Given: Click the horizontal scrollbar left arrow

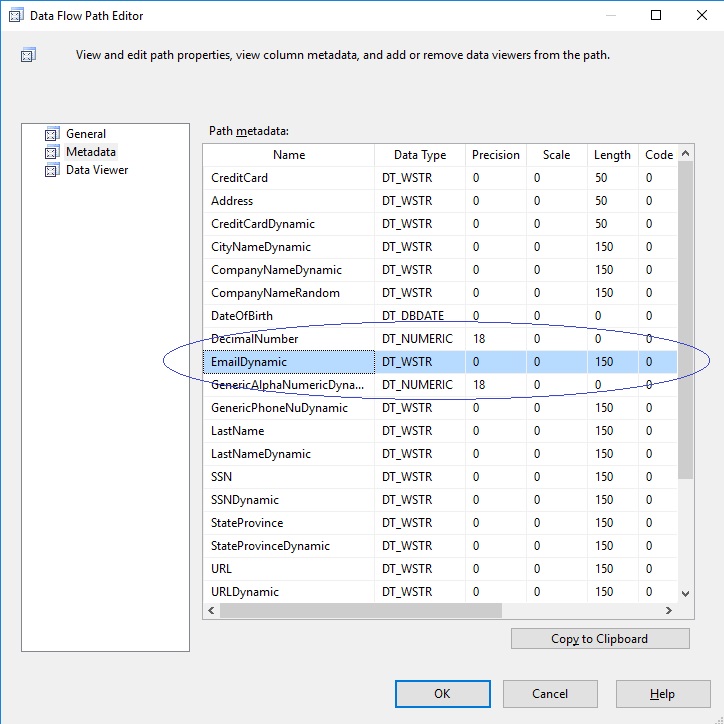Looking at the screenshot, I should click(x=211, y=610).
